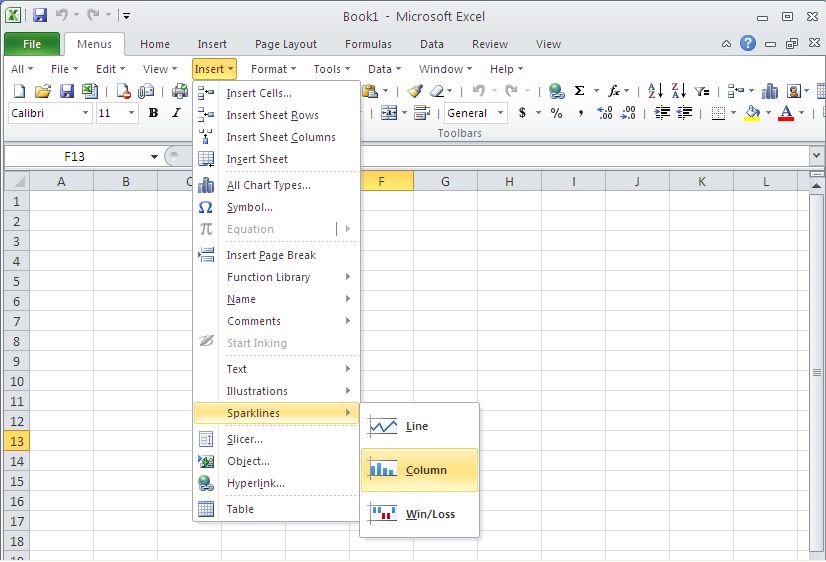Select column header G
The height and width of the screenshot is (562, 826).
pyautogui.click(x=445, y=181)
